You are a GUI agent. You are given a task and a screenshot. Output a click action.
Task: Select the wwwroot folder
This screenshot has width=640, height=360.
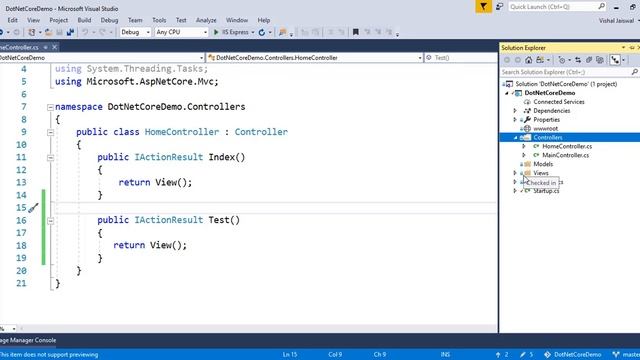(x=545, y=129)
